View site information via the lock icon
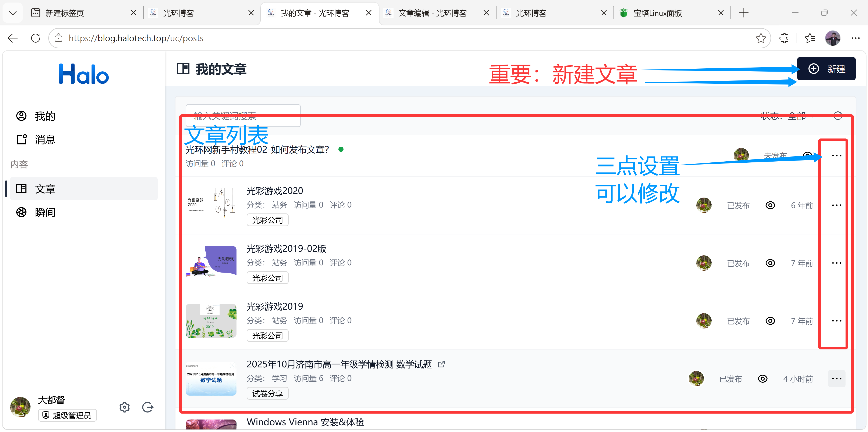The width and height of the screenshot is (868, 432). [x=59, y=38]
